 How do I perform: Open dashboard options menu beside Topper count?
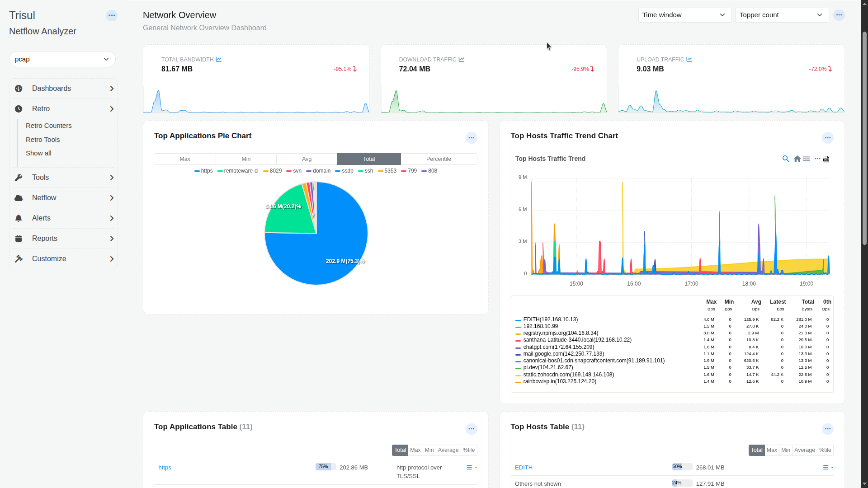tap(839, 15)
